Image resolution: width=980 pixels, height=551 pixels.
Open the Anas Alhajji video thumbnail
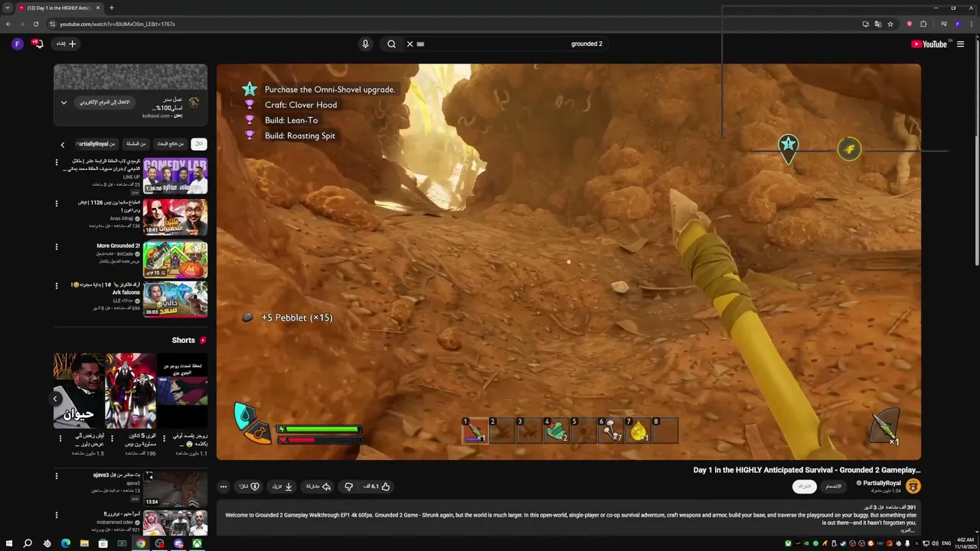pos(175,217)
